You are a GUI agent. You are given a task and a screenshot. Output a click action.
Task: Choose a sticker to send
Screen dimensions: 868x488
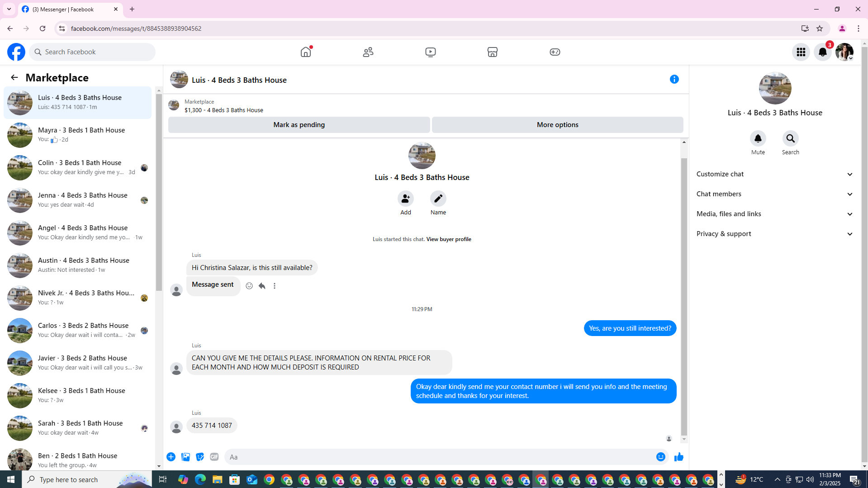point(200,457)
